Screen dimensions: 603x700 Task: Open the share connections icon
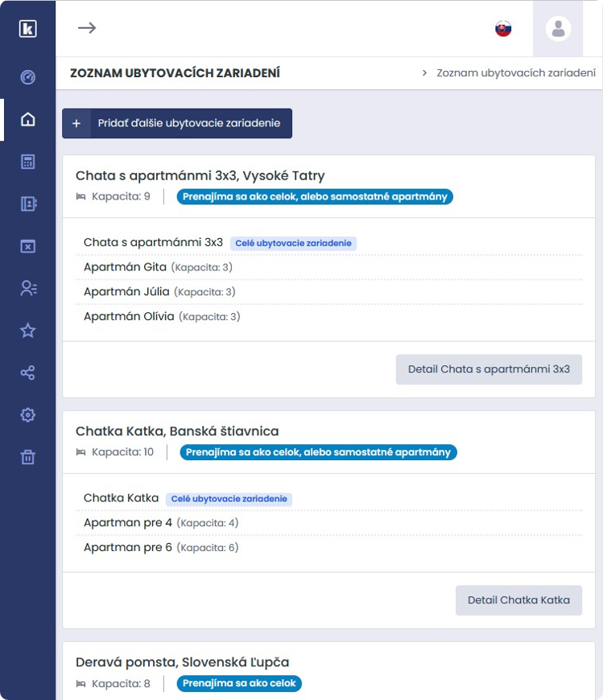(27, 373)
